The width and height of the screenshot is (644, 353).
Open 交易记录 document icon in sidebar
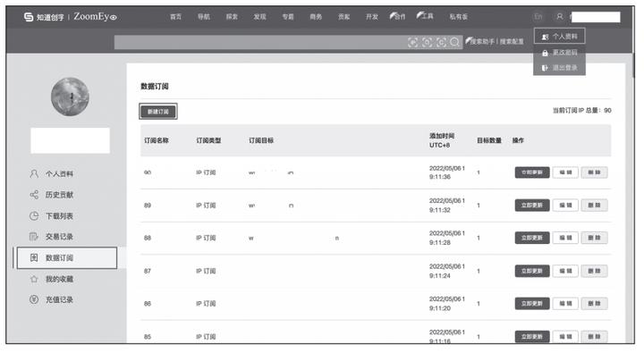(34, 237)
